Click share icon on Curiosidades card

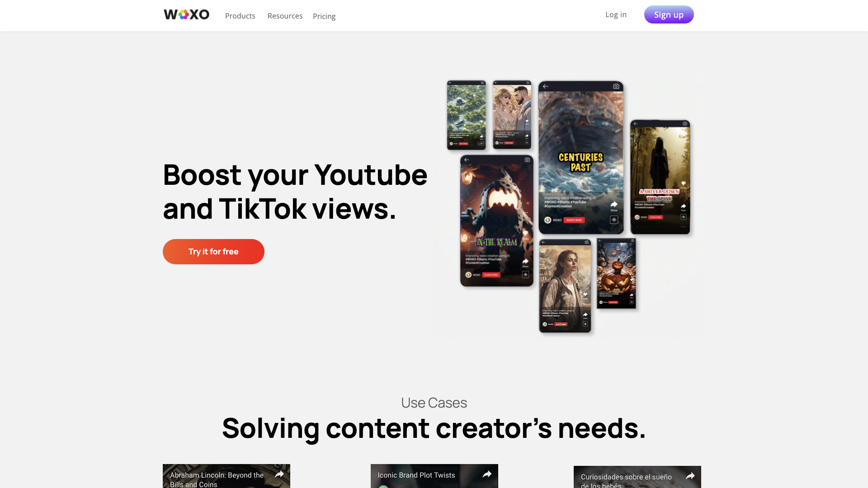point(690,475)
